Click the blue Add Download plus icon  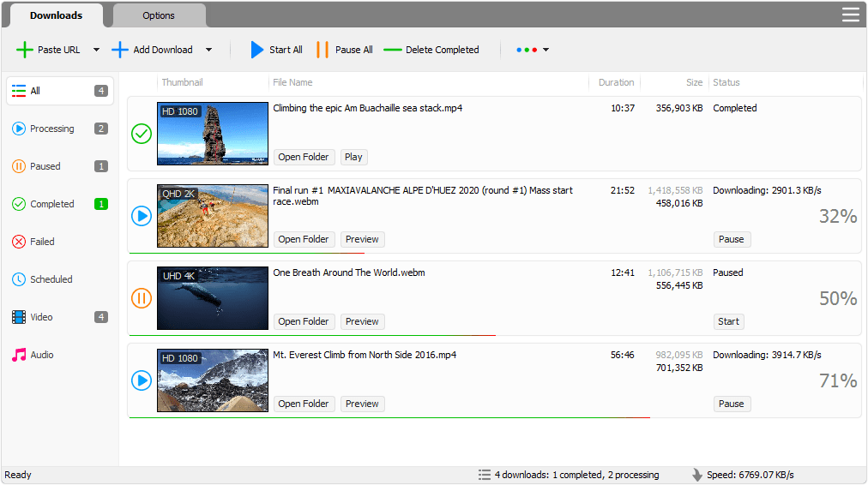coord(120,50)
